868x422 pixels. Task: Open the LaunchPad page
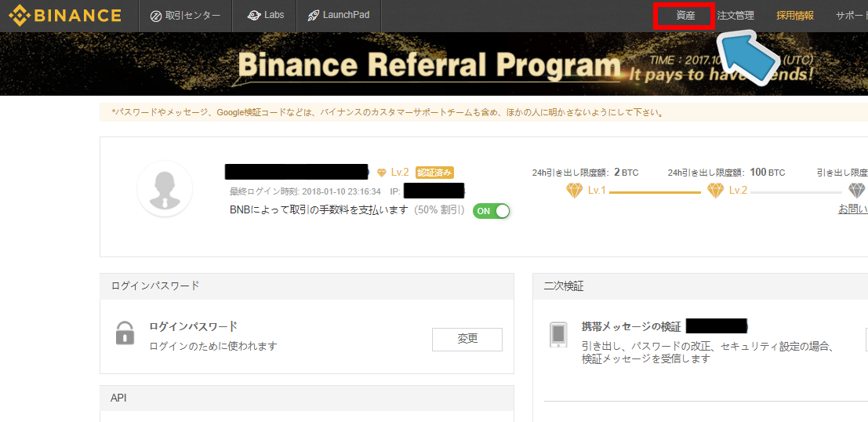[339, 16]
